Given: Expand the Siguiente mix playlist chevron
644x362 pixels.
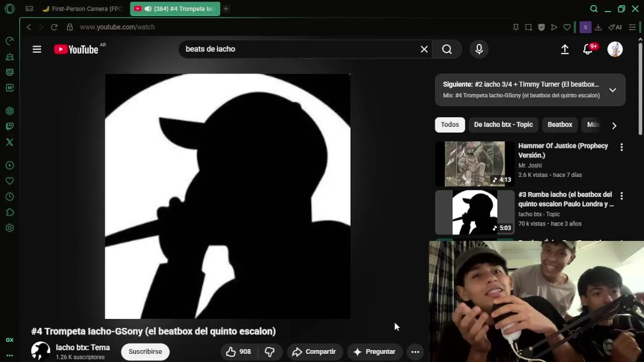Looking at the screenshot, I should 612,90.
